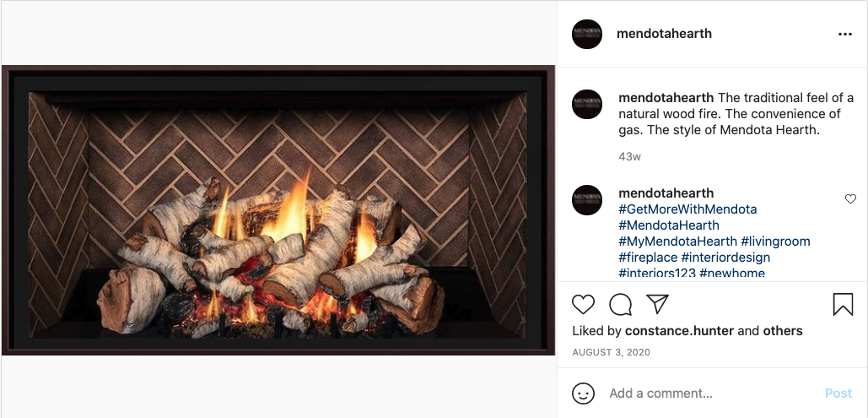Open #interiordesign hashtag link

(725, 258)
